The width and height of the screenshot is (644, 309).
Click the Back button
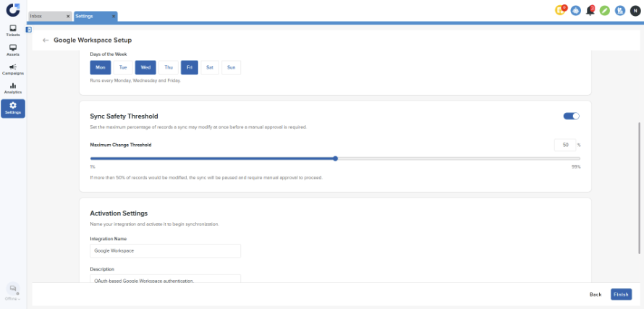click(595, 295)
